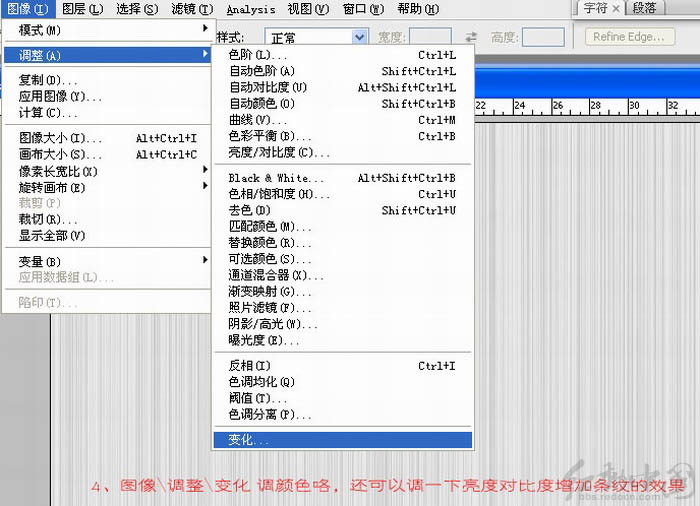Choose 显示全部(V) menu item
The width and height of the screenshot is (700, 506).
(x=107, y=235)
